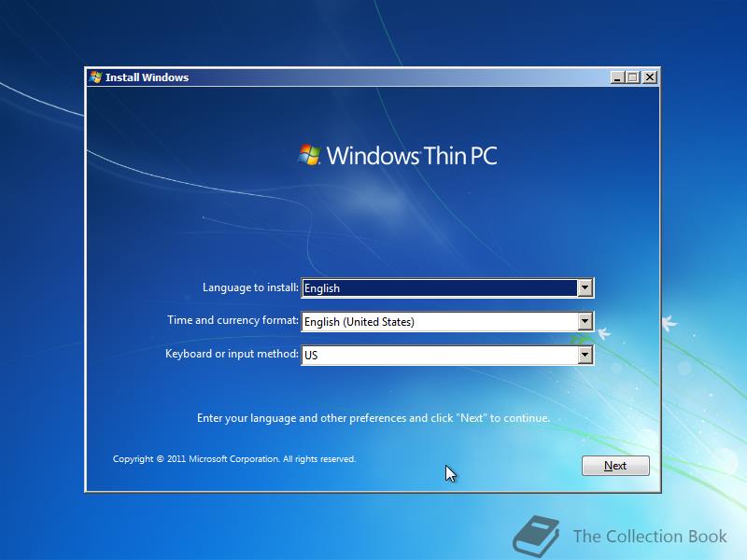
Task: Click the Install Windows title bar icon
Action: [95, 77]
